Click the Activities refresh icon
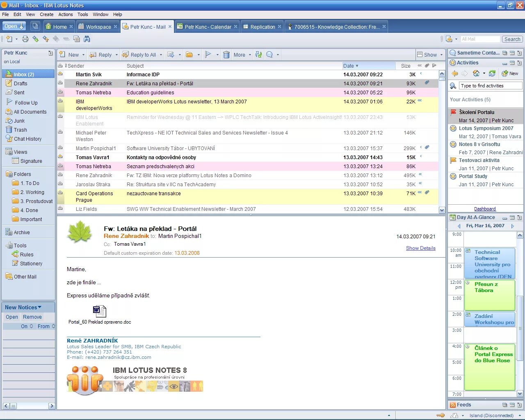Viewport: 525px width, 420px height. click(492, 73)
